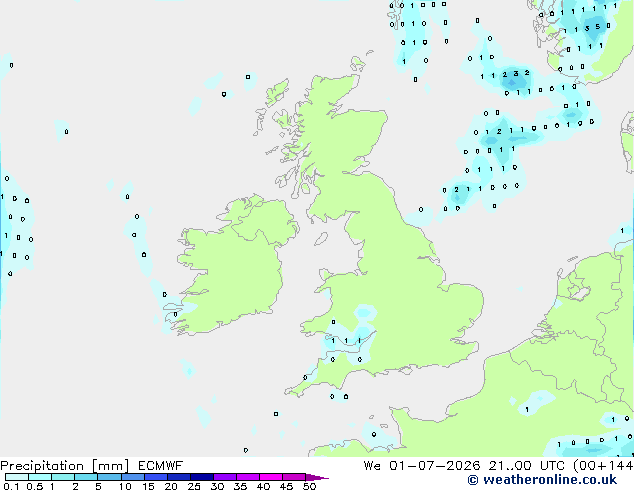The height and width of the screenshot is (490, 634).
Task: Click the time '21..00 UTC'
Action: [526, 466]
